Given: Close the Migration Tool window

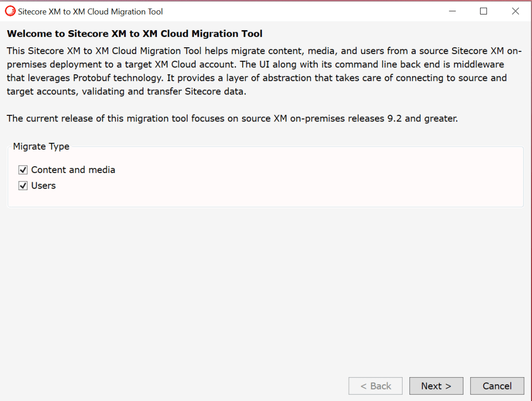Looking at the screenshot, I should pos(515,11).
